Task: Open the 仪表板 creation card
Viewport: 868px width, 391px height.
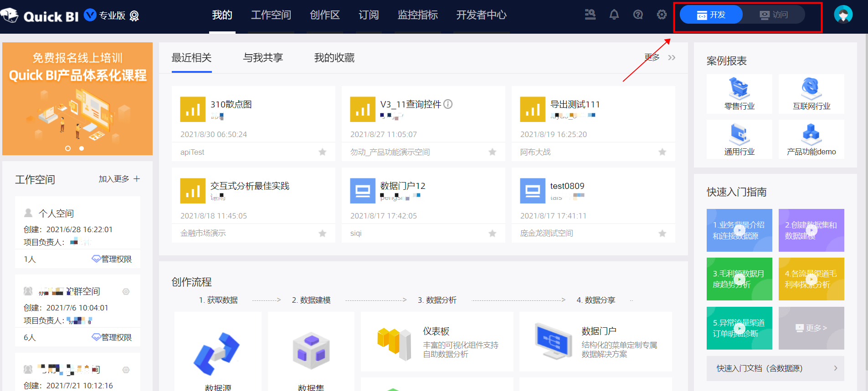Action: coord(437,342)
